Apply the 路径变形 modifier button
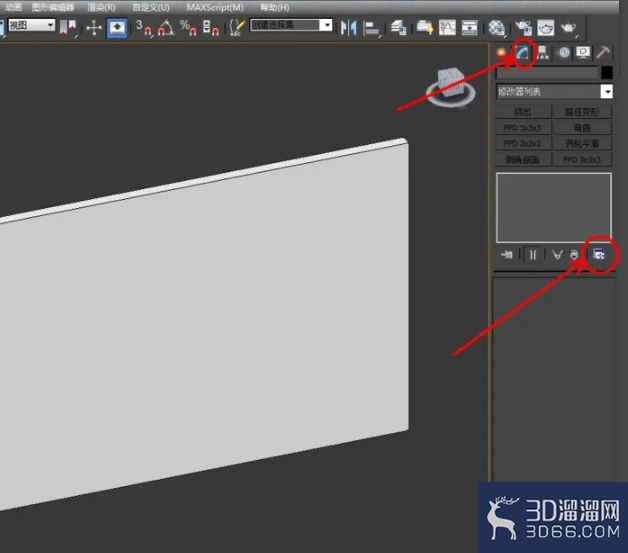This screenshot has height=553, width=628. (582, 112)
